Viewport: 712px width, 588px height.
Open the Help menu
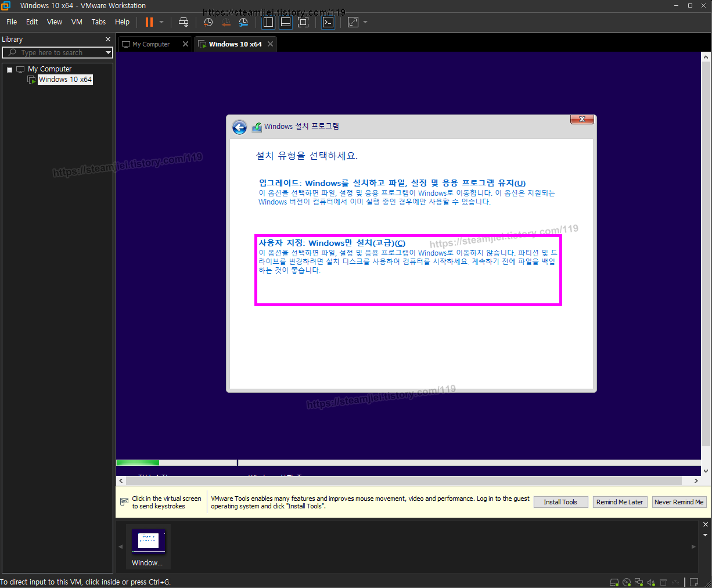pos(122,22)
